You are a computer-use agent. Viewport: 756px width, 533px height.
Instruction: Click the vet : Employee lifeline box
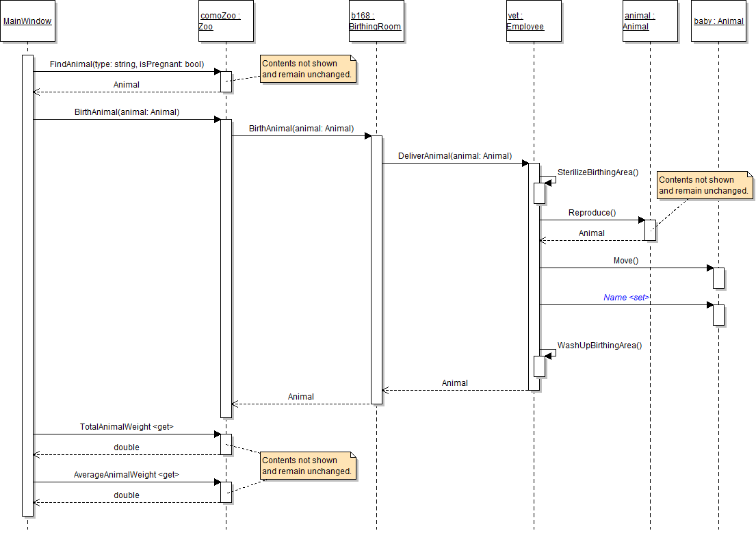click(534, 21)
